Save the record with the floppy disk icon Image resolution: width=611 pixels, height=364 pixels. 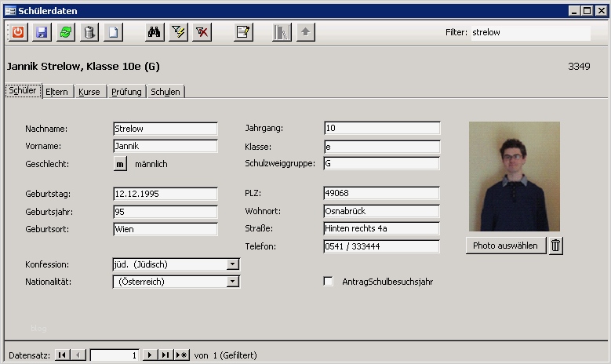pos(42,32)
